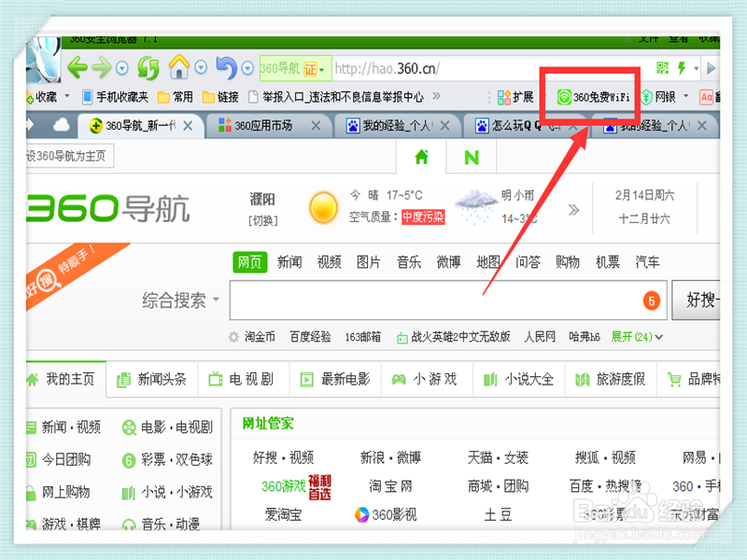The image size is (747, 560).
Task: Open the 手机收藏夹 bookmark
Action: [115, 97]
